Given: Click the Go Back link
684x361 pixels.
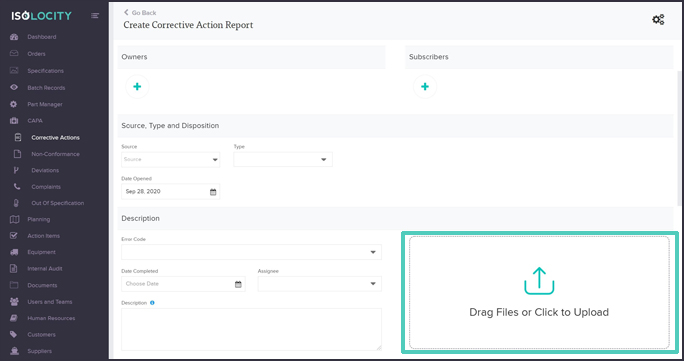Looking at the screenshot, I should coord(140,13).
